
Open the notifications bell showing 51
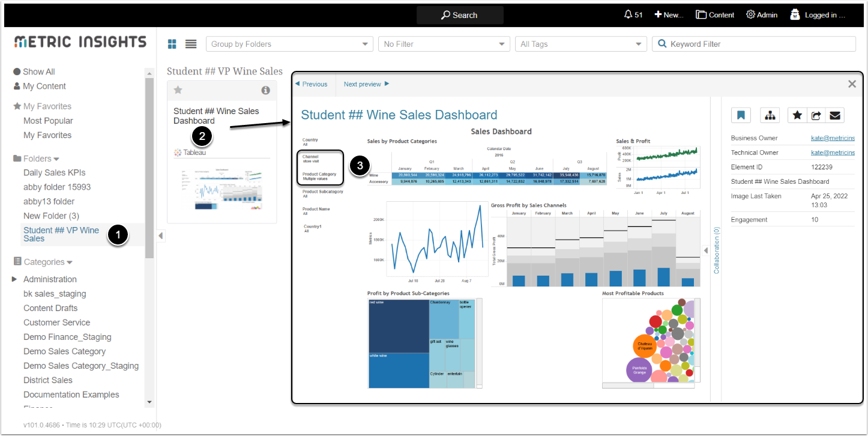pyautogui.click(x=633, y=15)
